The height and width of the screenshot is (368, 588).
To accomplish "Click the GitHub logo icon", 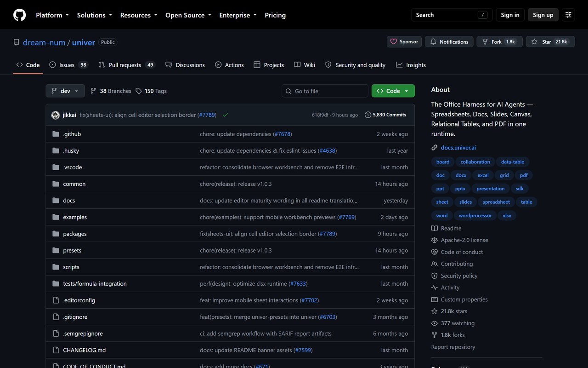I will 19,15.
